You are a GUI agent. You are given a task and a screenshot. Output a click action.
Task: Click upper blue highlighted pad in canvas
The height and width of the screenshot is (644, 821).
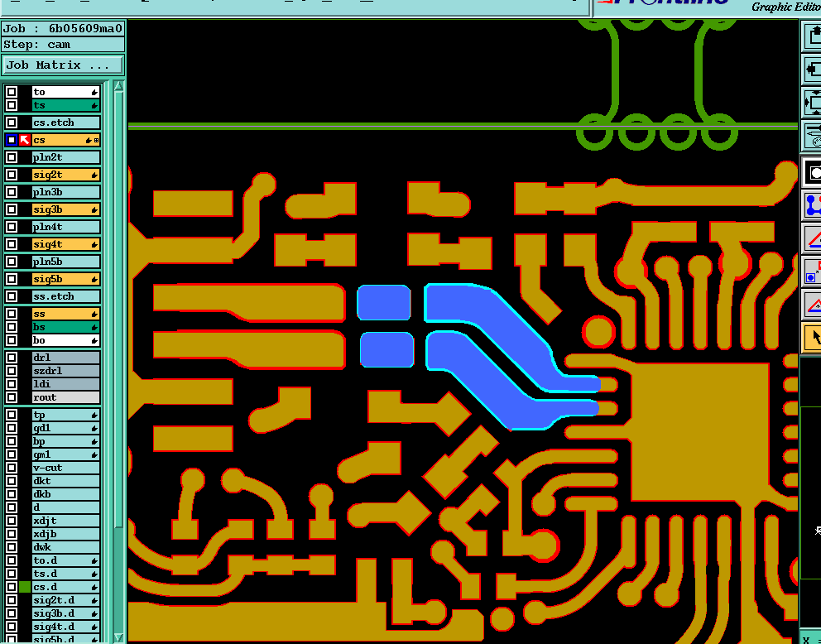pyautogui.click(x=384, y=303)
